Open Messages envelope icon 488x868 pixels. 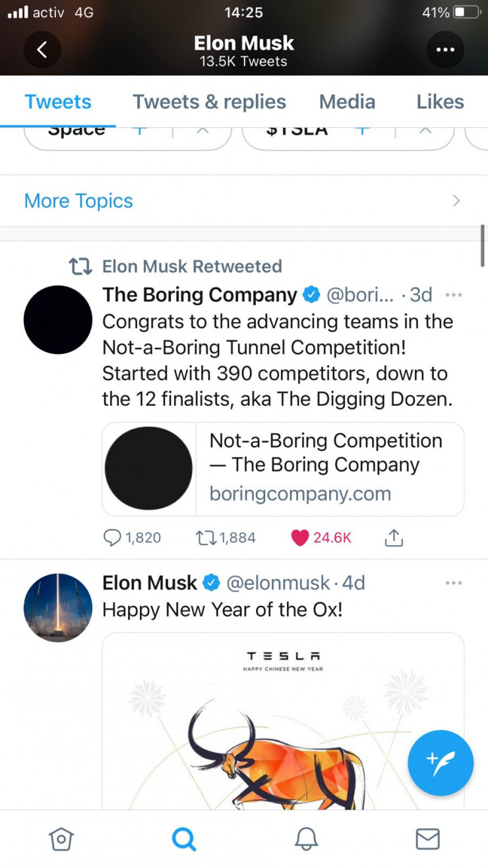tap(427, 839)
